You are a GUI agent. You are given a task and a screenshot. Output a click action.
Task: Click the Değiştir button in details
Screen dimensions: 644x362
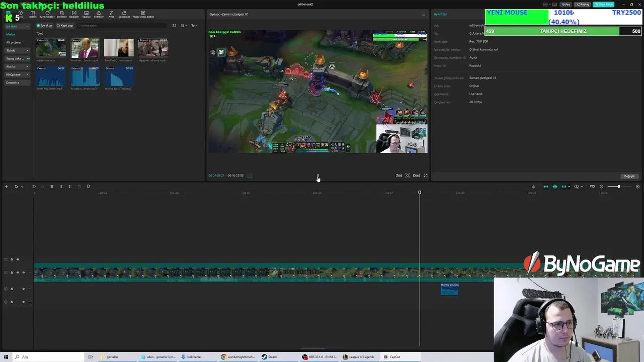coord(629,176)
